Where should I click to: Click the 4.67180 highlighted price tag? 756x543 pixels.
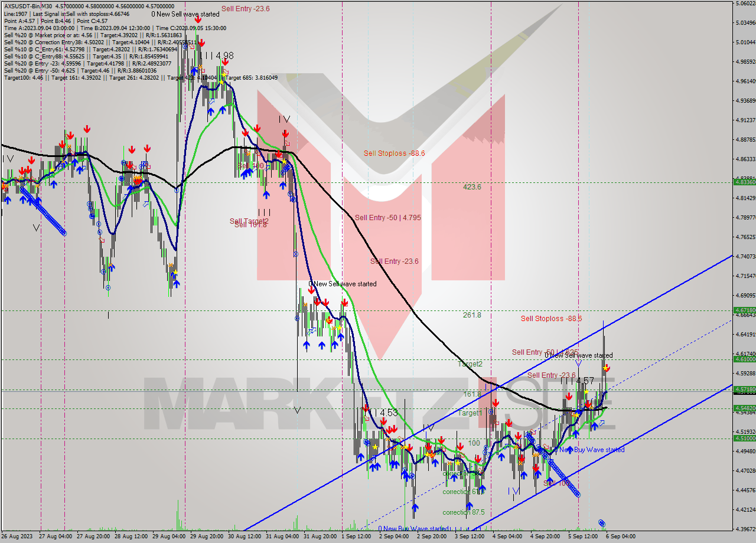(744, 310)
